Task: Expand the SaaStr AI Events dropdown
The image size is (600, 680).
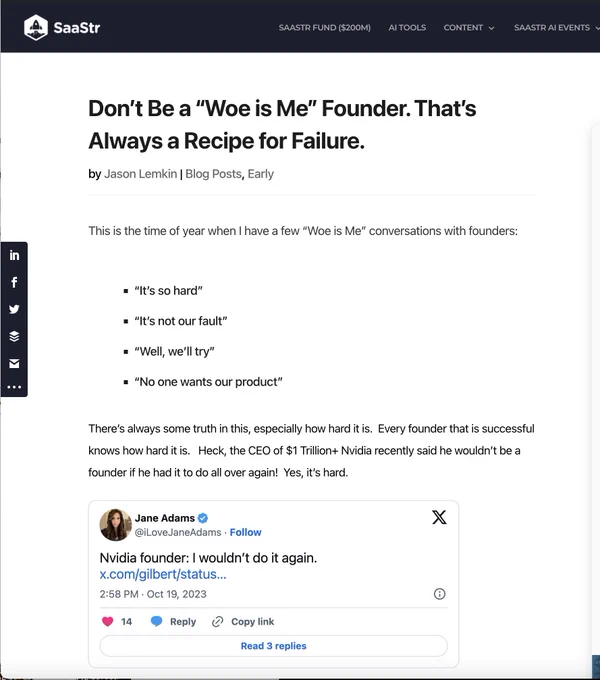Action: point(555,27)
